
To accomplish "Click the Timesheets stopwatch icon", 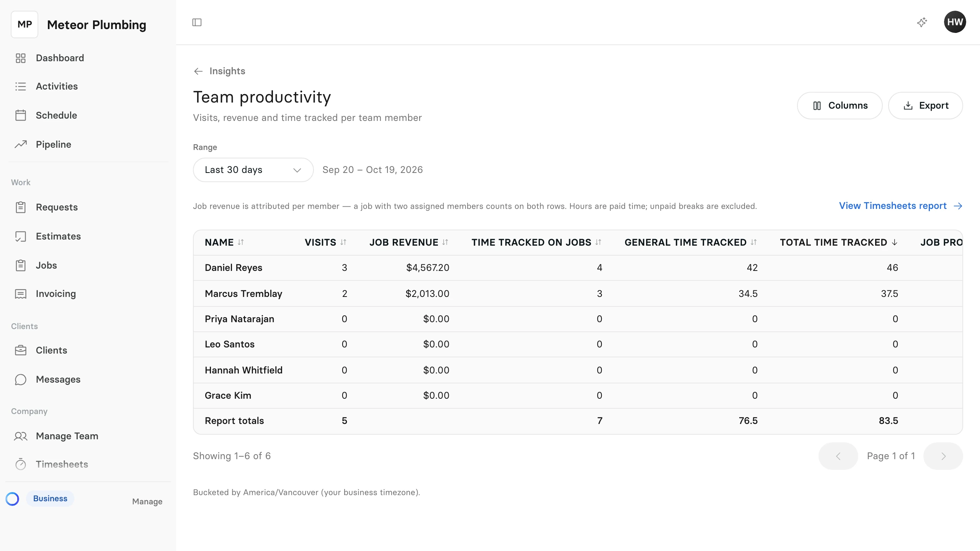I will coord(21,464).
